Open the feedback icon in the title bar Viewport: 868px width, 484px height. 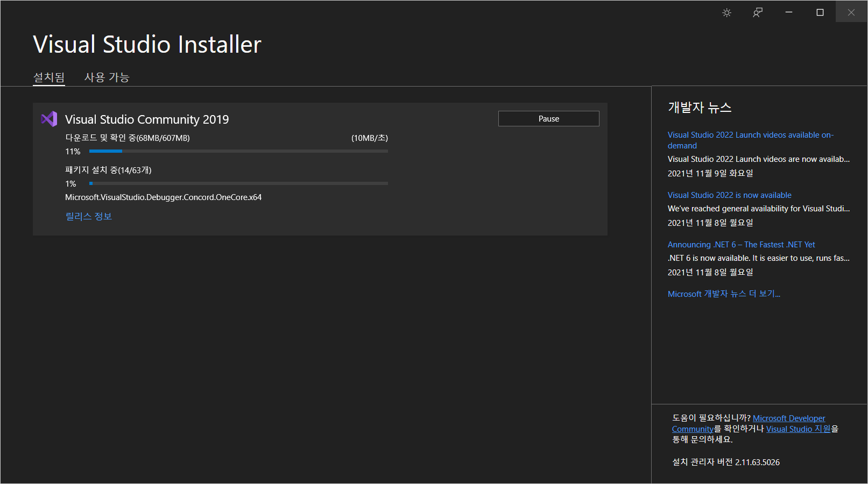pyautogui.click(x=758, y=12)
